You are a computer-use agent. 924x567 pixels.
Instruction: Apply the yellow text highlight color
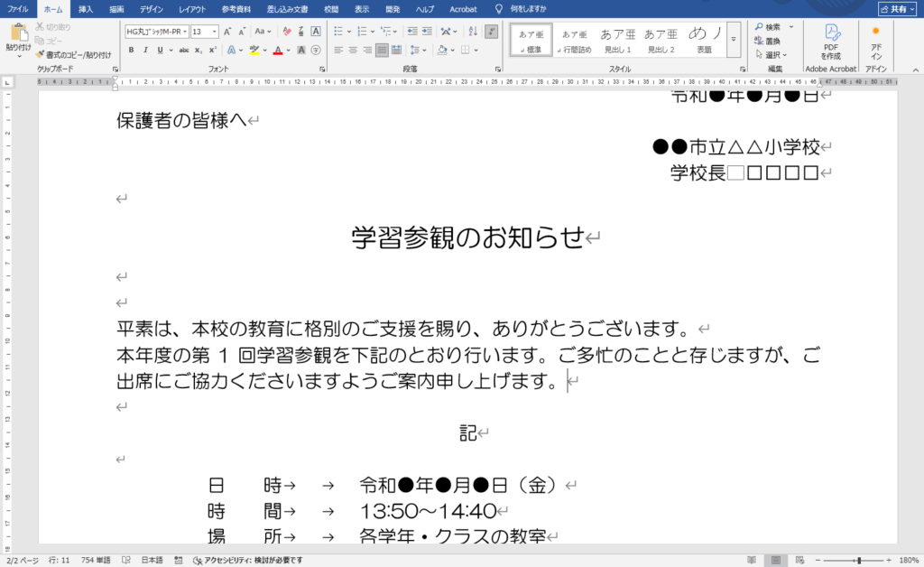[254, 50]
